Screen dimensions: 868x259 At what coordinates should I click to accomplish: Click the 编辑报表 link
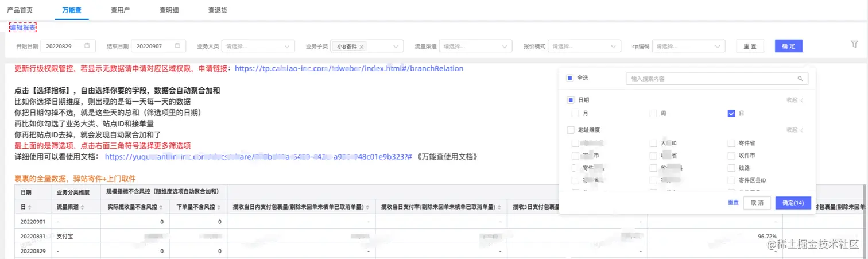coord(23,28)
